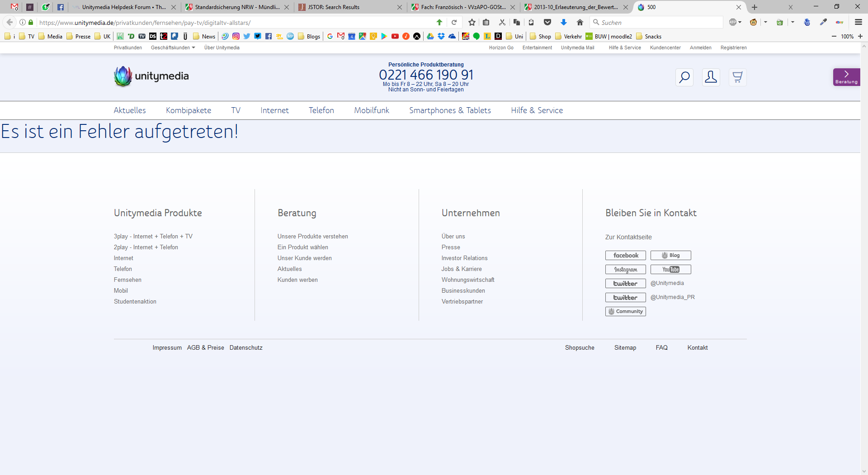Click the Impressum footer link
Image resolution: width=868 pixels, height=475 pixels.
(x=167, y=348)
